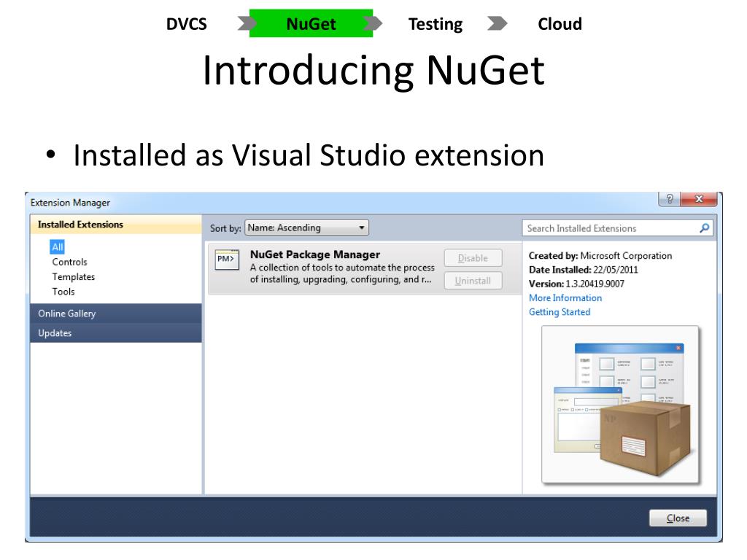
Task: Click the Version: 1.3.20419.9007 text
Action: click(x=576, y=284)
